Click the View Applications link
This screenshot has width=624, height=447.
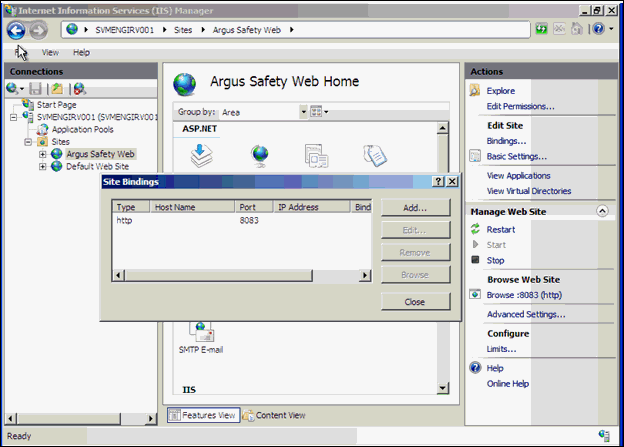[x=519, y=176]
